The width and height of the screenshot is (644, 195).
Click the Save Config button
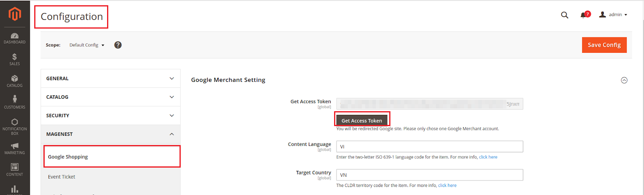[x=604, y=45]
